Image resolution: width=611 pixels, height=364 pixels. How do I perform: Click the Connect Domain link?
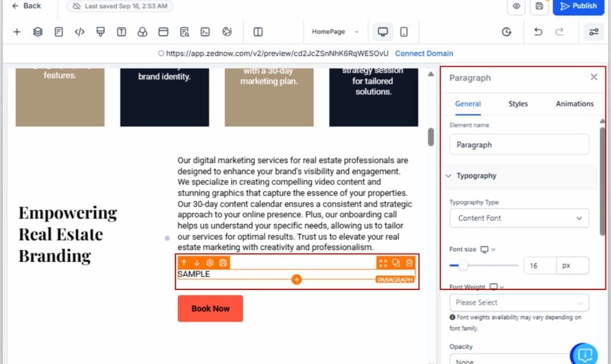click(x=424, y=54)
